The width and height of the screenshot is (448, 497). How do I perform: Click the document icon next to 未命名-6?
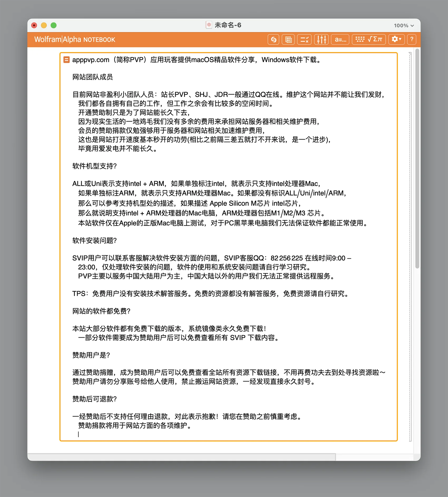[x=209, y=25]
